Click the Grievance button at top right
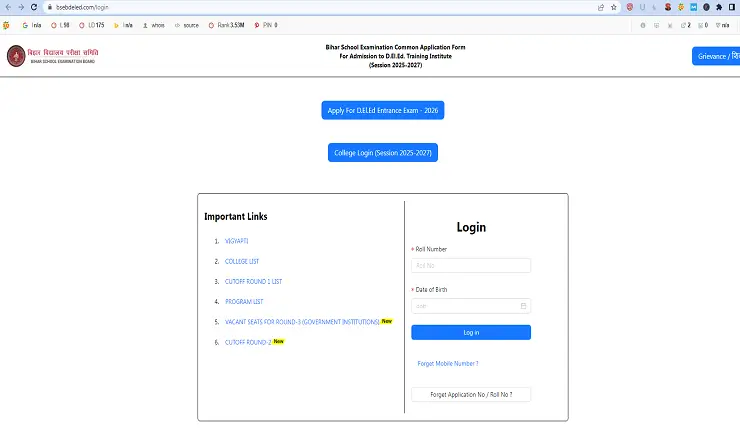740x441 pixels. click(x=716, y=56)
